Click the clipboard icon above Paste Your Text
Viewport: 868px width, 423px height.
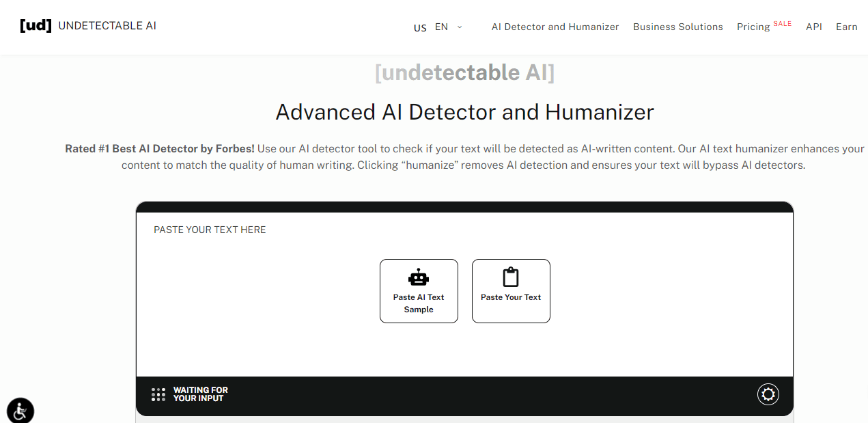(511, 276)
